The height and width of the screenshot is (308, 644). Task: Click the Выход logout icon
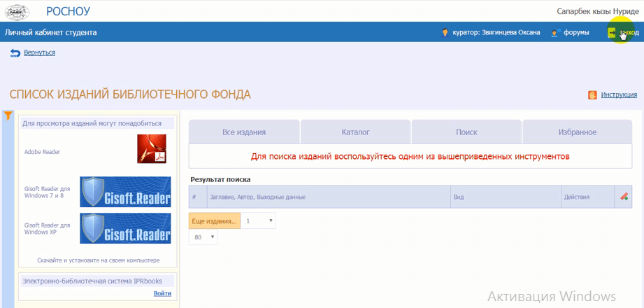(x=613, y=32)
